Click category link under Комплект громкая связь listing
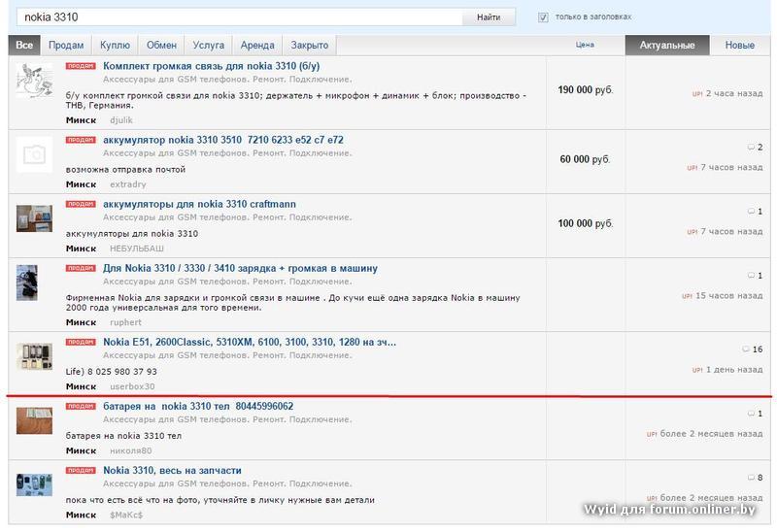Screen dimensions: 777x532 point(227,80)
